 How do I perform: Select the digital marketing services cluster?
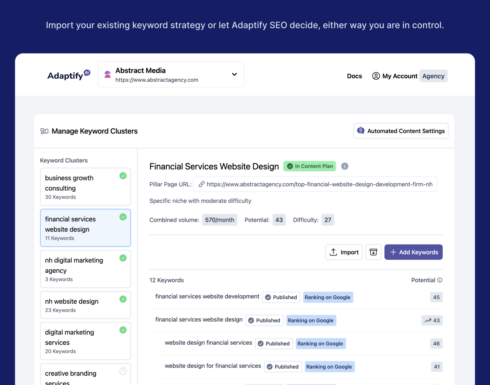pyautogui.click(x=85, y=341)
